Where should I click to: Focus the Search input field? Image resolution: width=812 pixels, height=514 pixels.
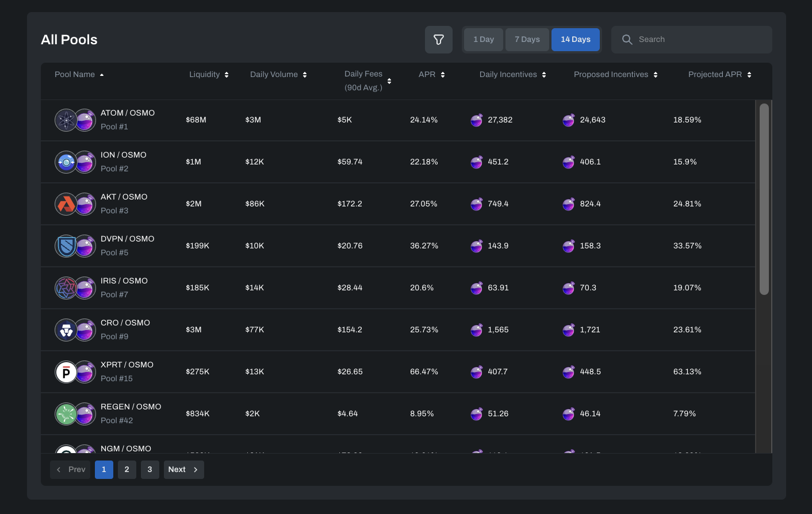692,40
